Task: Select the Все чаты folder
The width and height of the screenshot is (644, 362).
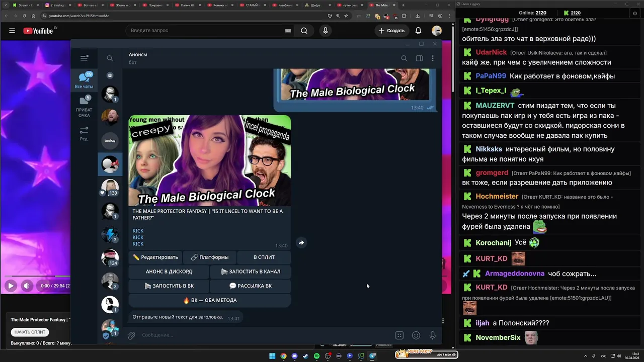Action: coord(84,80)
